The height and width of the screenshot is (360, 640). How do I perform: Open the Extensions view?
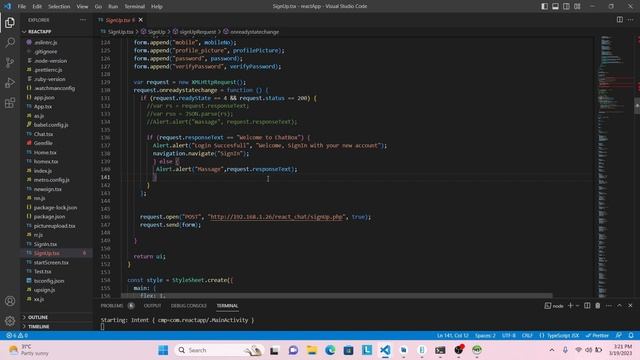coord(10,102)
